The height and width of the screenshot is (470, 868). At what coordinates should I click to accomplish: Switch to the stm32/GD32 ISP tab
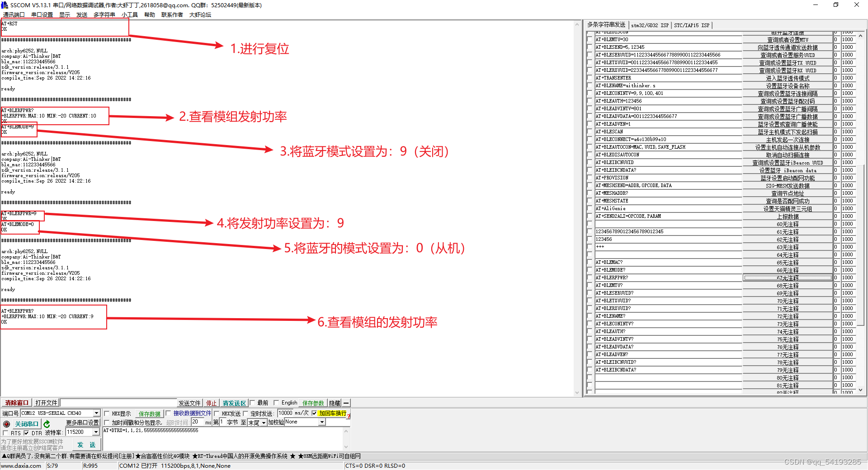coord(650,25)
